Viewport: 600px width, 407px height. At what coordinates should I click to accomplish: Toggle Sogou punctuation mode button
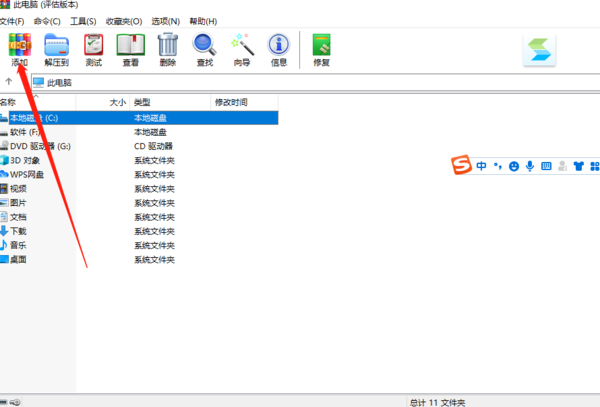(x=497, y=166)
